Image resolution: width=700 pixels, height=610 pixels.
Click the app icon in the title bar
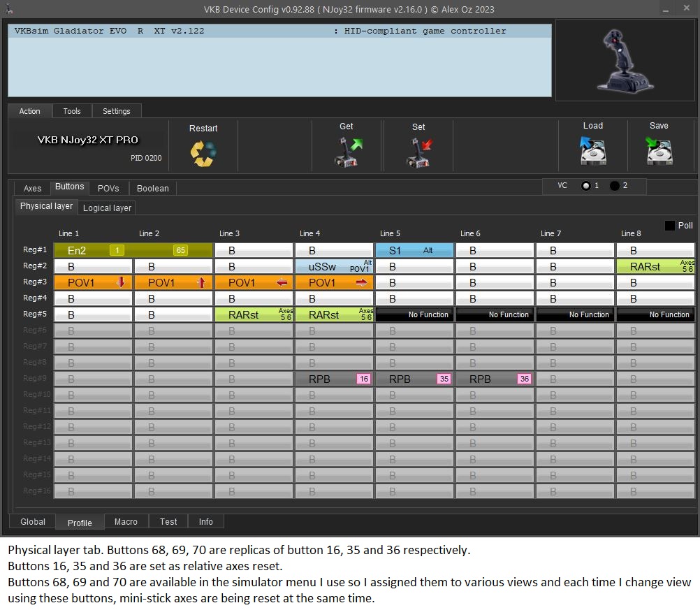click(x=8, y=8)
